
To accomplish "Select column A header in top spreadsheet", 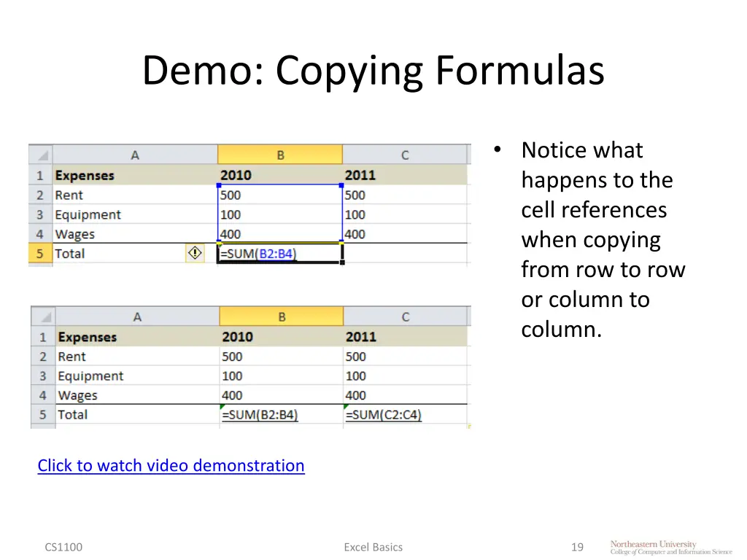I will point(135,155).
